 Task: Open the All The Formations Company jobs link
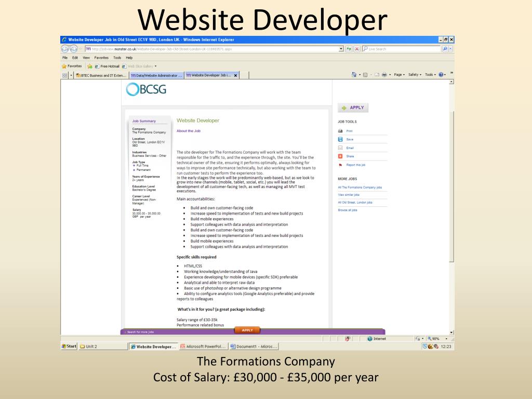360,187
